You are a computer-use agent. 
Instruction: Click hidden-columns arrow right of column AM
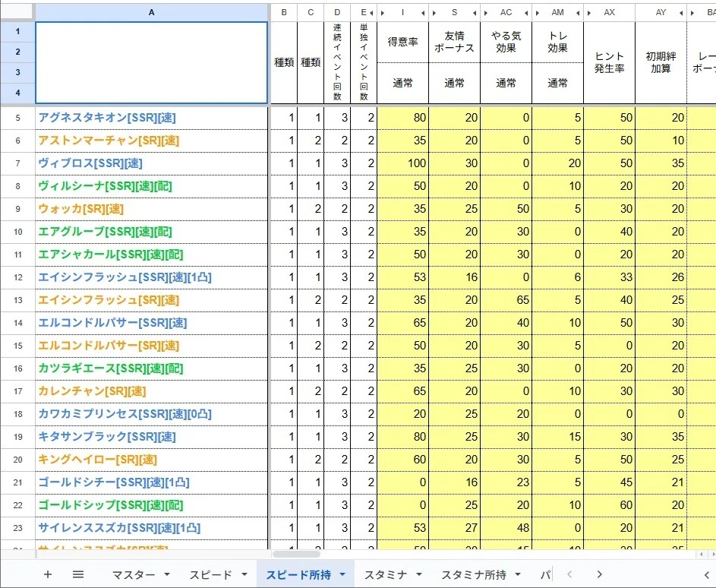(x=578, y=13)
